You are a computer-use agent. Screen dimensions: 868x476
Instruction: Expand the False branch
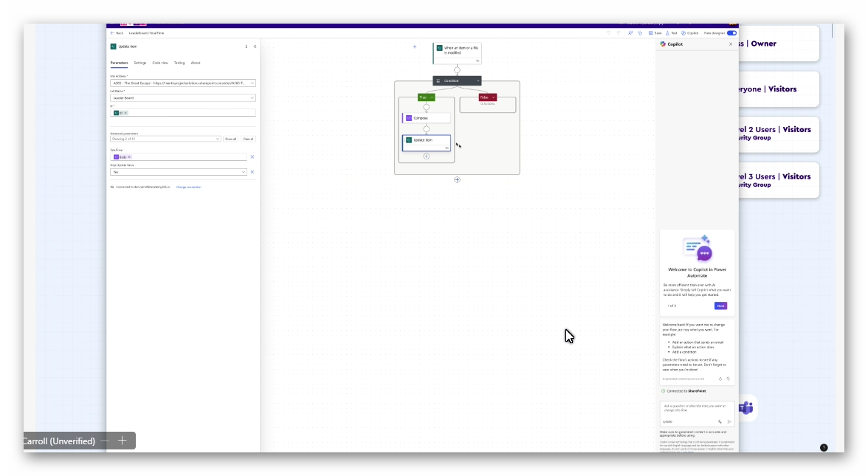tap(493, 97)
